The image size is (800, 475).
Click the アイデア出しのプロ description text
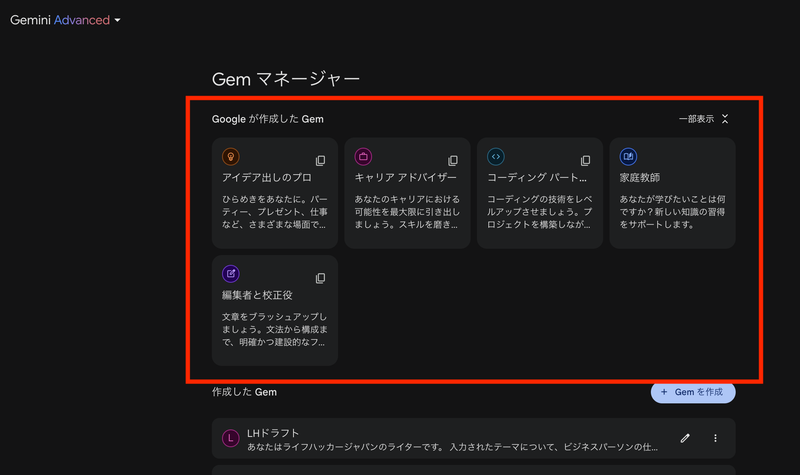pyautogui.click(x=274, y=212)
